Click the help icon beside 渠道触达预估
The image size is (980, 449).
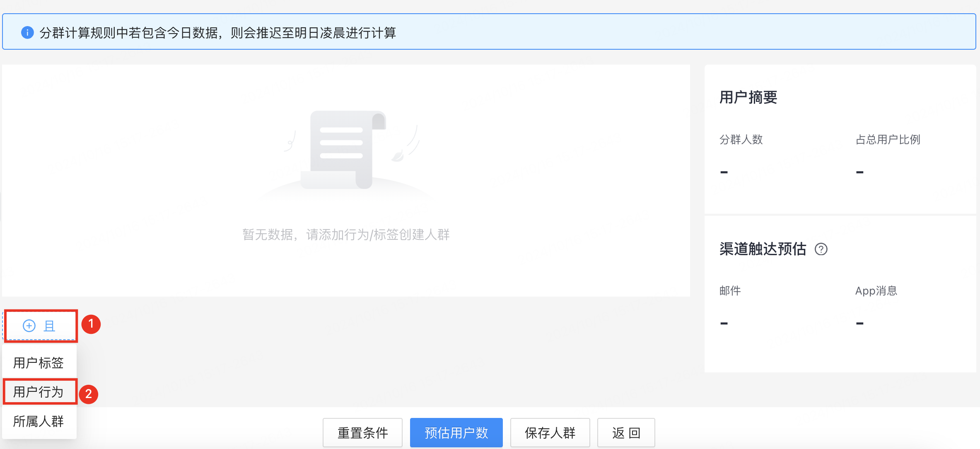point(821,249)
